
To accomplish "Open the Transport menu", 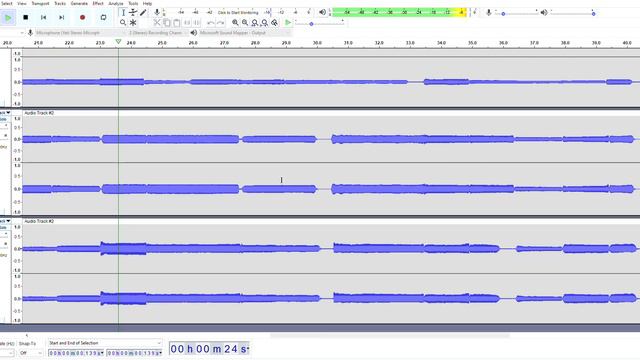I will [x=40, y=3].
